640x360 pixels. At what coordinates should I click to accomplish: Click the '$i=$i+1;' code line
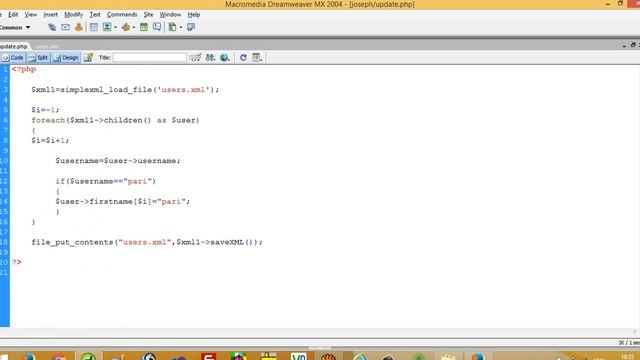[x=50, y=140]
